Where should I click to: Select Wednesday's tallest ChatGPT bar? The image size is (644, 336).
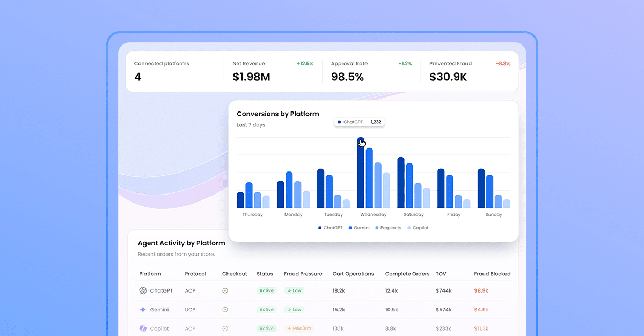click(x=361, y=174)
